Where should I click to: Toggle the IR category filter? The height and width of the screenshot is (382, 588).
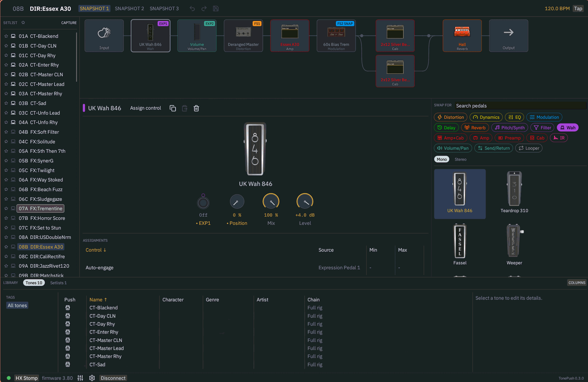(x=559, y=138)
